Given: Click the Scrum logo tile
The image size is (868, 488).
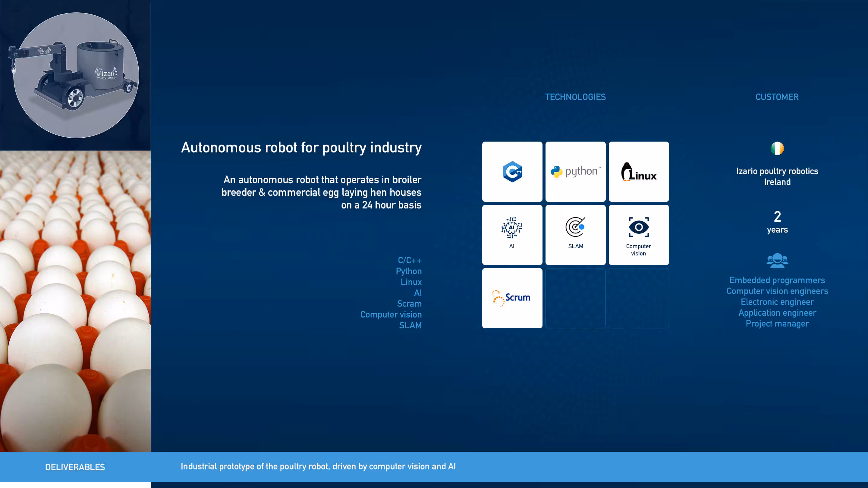Looking at the screenshot, I should coord(512,298).
